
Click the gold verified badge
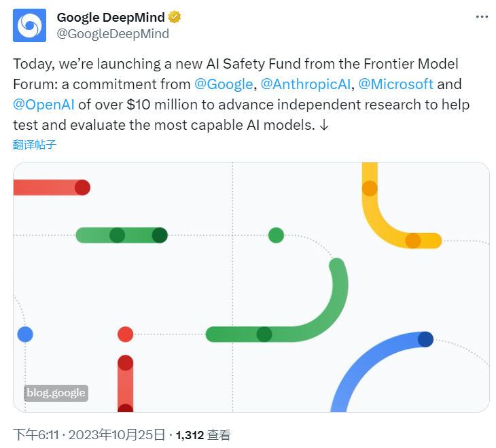(175, 18)
